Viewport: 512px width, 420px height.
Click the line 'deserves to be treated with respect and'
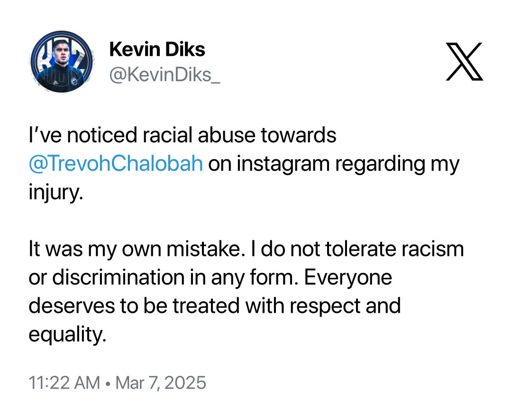215,306
